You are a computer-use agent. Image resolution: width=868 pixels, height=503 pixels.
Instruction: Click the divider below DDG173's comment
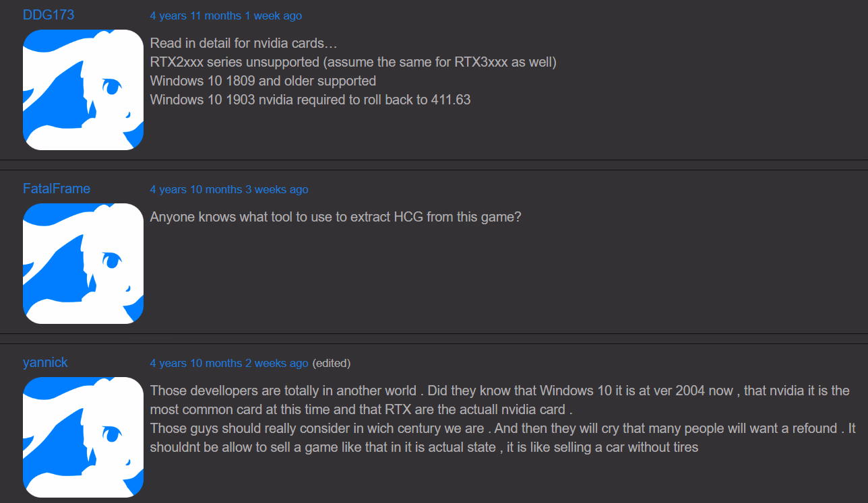tap(434, 160)
